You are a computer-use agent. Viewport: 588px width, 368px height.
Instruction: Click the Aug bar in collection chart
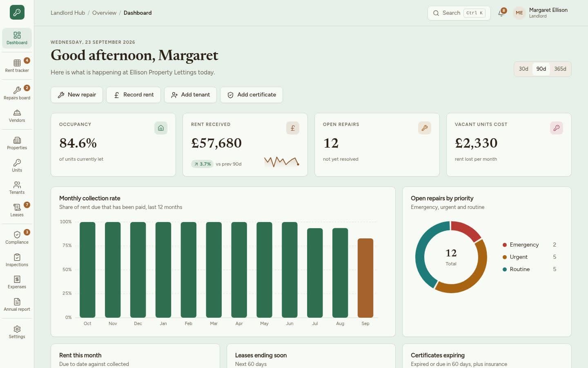point(340,273)
